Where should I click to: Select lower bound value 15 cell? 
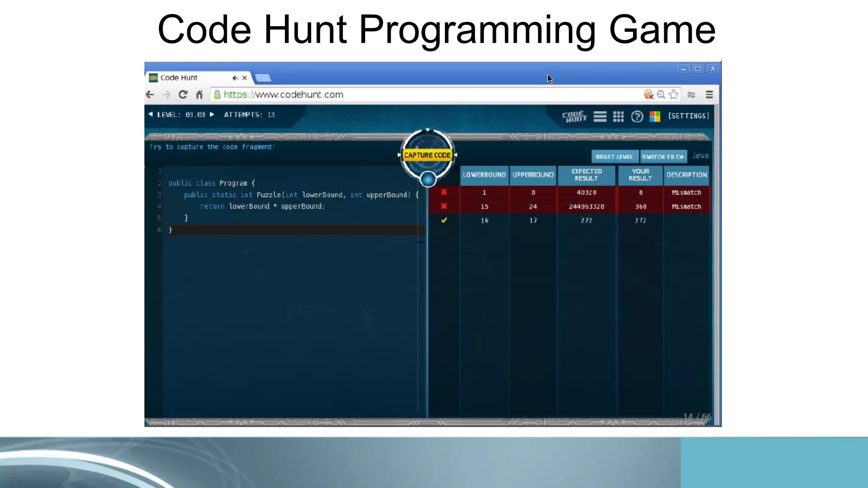pyautogui.click(x=484, y=206)
